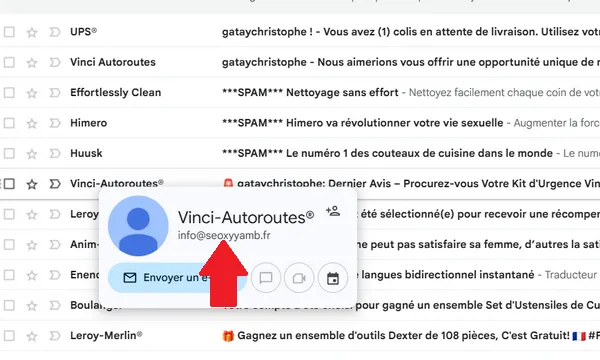Click the info@seoxyyamb.fr email address
The width and height of the screenshot is (600, 360).
click(x=224, y=235)
